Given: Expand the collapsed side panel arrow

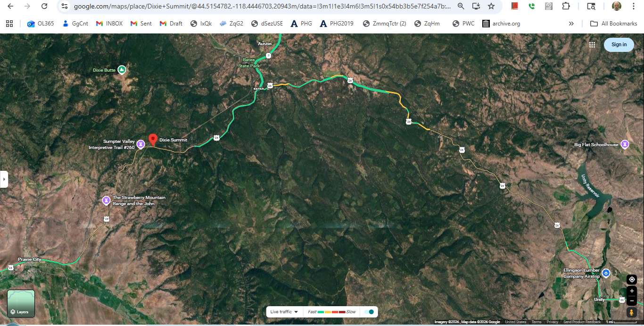Looking at the screenshot, I should pyautogui.click(x=4, y=179).
